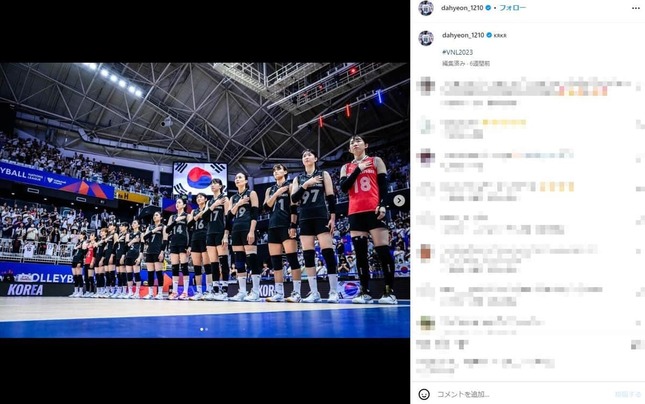Open the #VNL2023 hashtag
The height and width of the screenshot is (404, 645).
click(457, 52)
